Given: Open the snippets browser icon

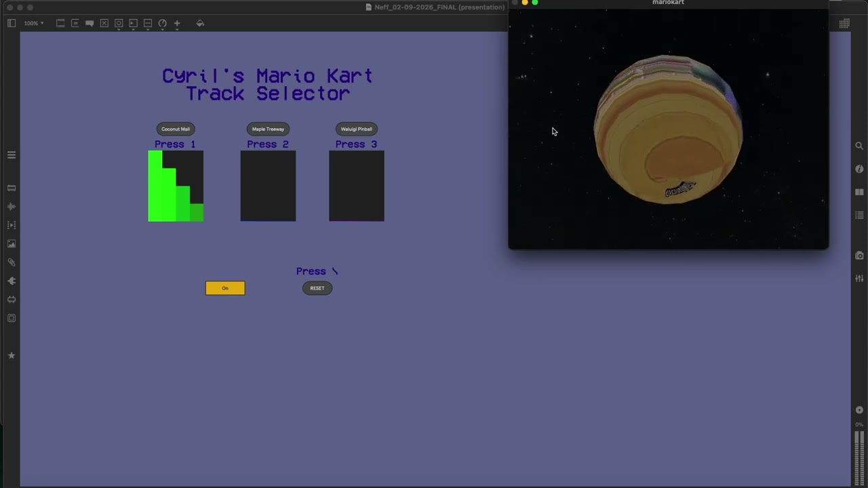Looking at the screenshot, I should (12, 318).
